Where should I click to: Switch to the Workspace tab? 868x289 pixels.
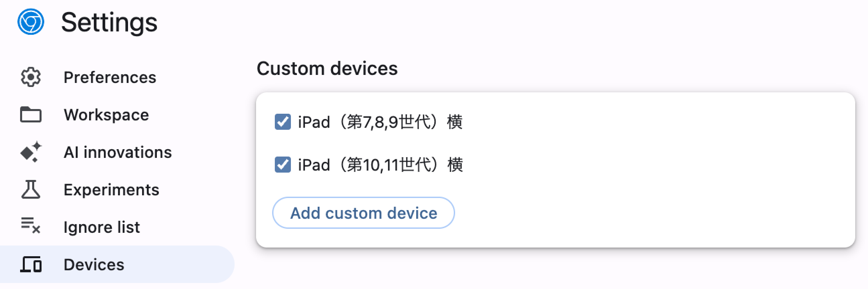point(107,115)
